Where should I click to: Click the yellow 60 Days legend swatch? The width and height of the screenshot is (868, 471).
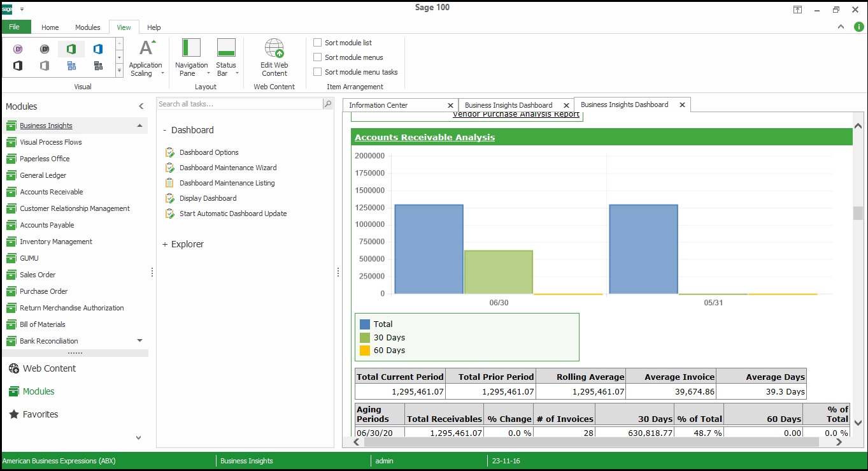pyautogui.click(x=365, y=351)
